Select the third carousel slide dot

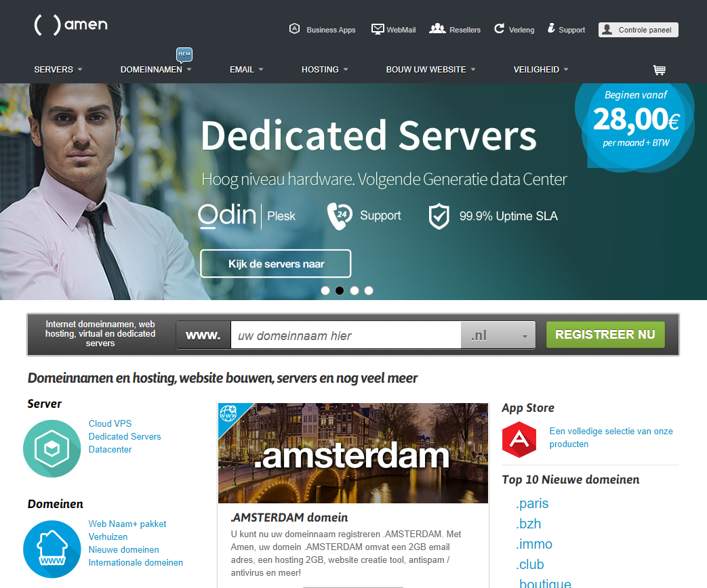tap(355, 291)
